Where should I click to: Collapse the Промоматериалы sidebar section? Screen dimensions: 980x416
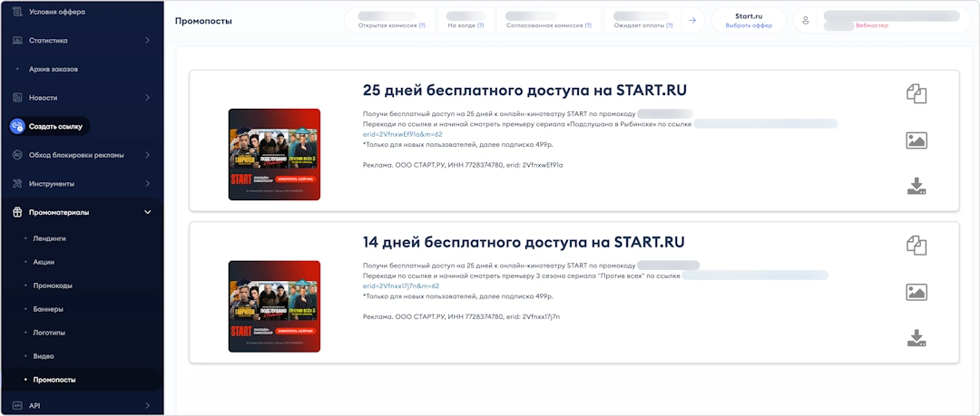[x=148, y=212]
